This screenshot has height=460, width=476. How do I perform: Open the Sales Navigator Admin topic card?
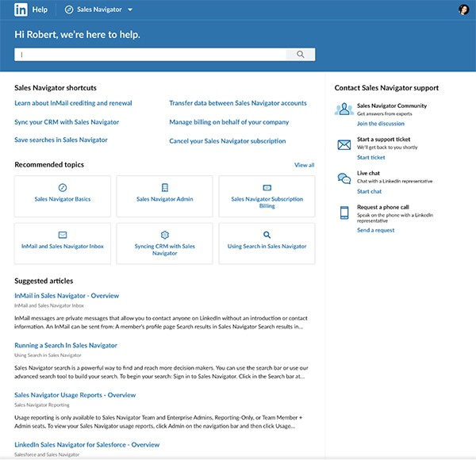tap(164, 195)
